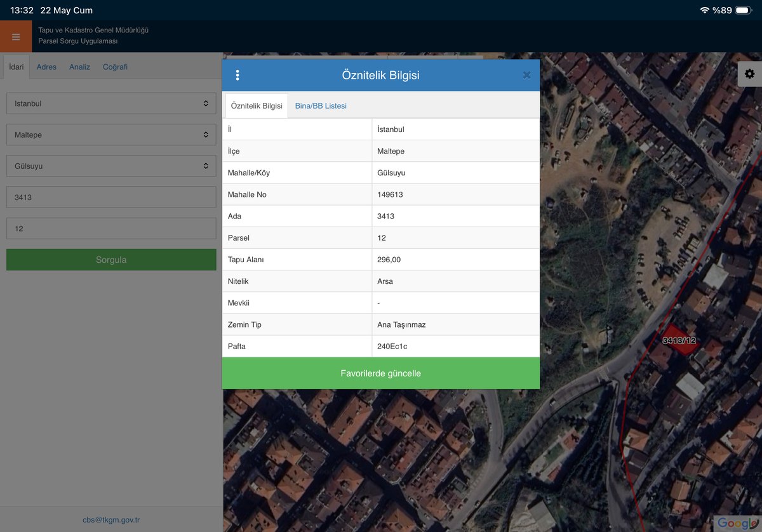Expand the Maltepe district dropdown

coord(111,135)
